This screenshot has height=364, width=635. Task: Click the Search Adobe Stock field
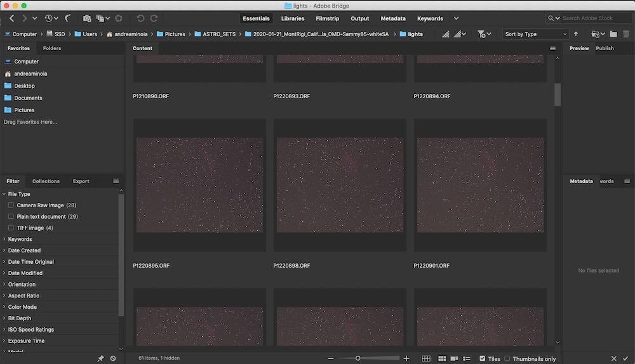pos(596,18)
